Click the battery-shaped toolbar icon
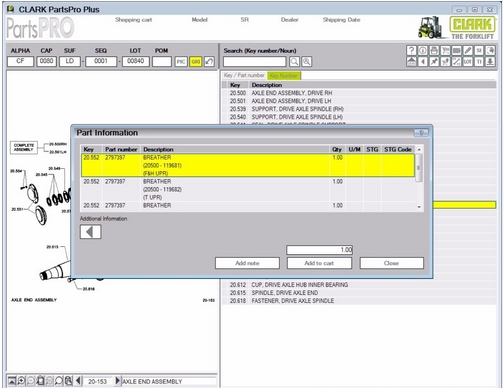Image resolution: width=504 pixels, height=388 pixels. pos(457,50)
